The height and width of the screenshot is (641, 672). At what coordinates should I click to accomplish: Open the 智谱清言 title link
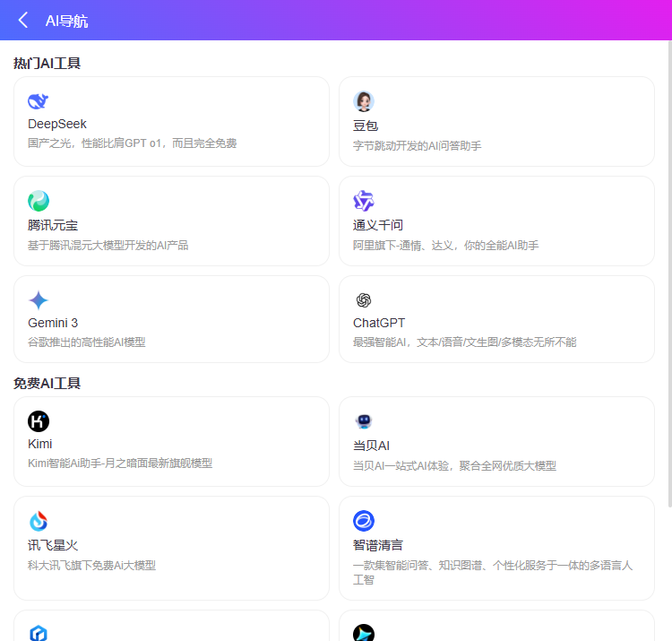pyautogui.click(x=377, y=545)
